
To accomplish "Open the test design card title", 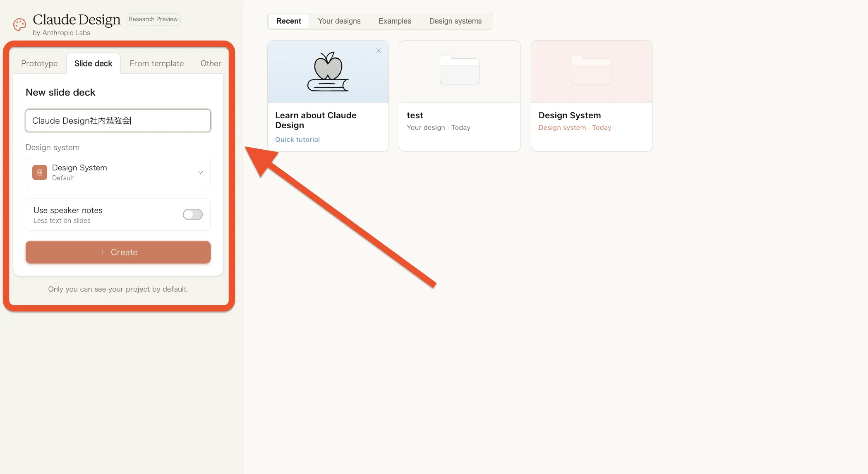I will pyautogui.click(x=415, y=115).
